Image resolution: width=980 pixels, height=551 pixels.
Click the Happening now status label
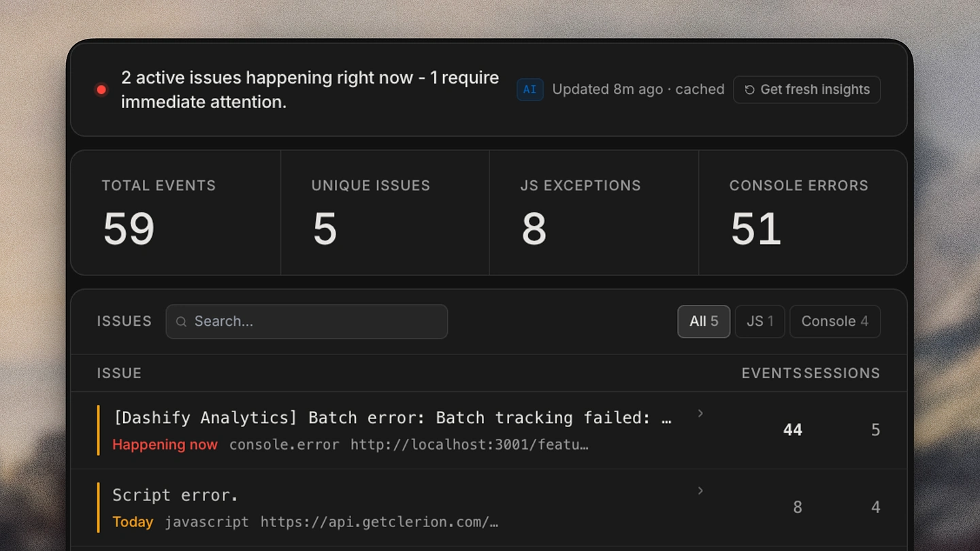click(x=165, y=445)
